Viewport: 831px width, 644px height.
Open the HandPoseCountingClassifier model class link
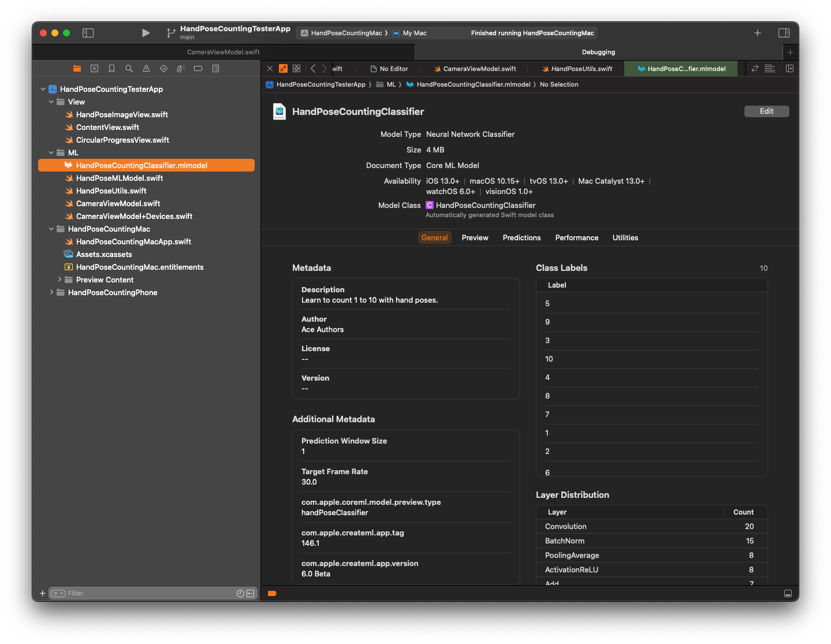click(486, 205)
